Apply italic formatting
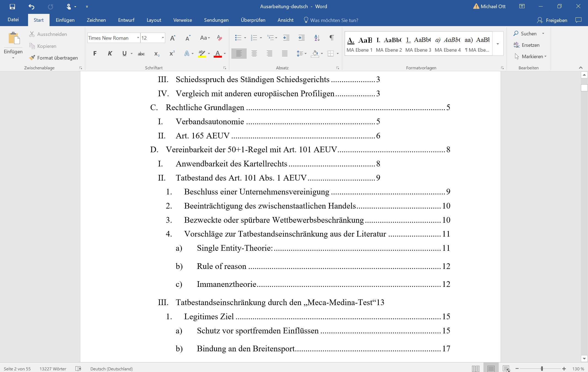 (110, 53)
